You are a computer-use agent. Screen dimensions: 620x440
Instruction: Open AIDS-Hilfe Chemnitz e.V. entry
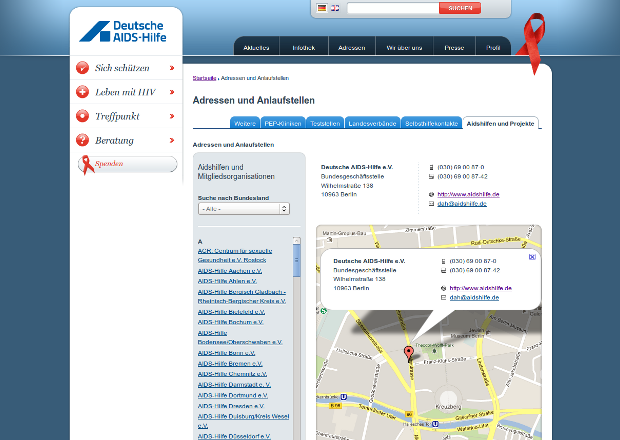(232, 374)
